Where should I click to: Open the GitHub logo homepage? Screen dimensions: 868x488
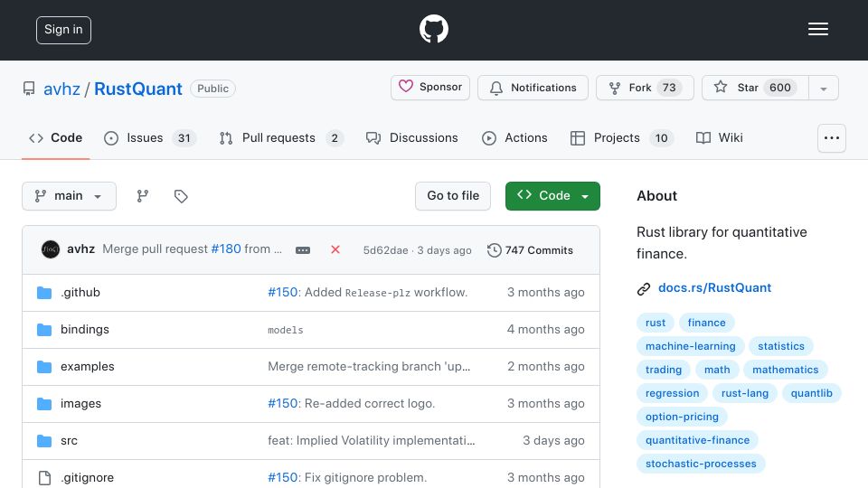(433, 29)
